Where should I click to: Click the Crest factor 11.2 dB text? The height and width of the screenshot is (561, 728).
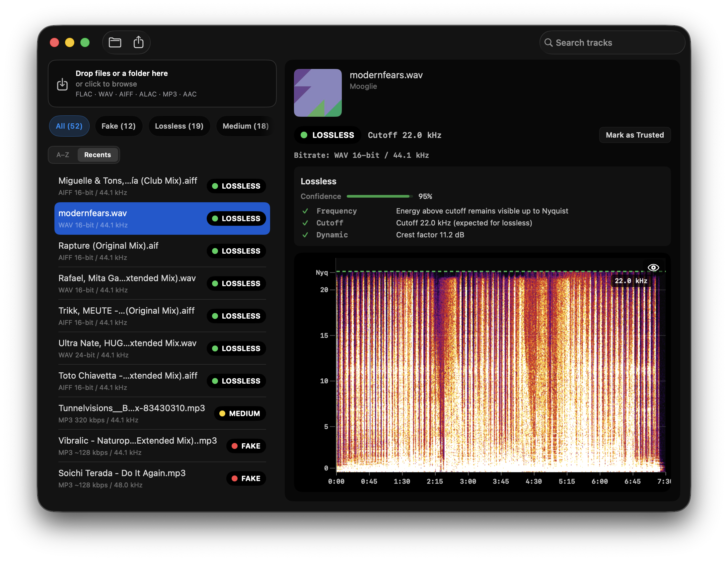[x=430, y=235]
